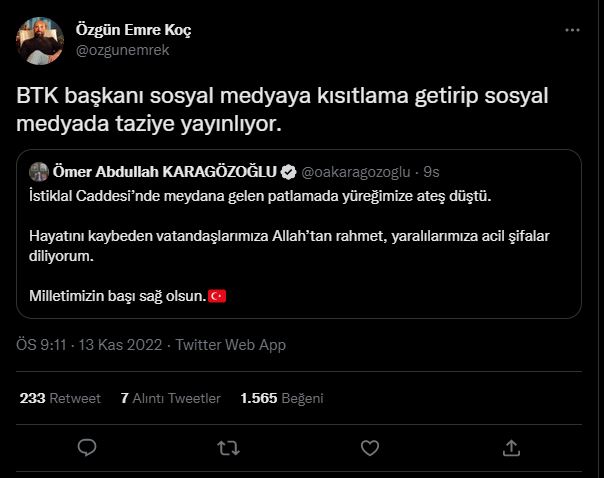Image resolution: width=604 pixels, height=478 pixels.
Task: View the 7 Alıntı Tweetler list
Action: [x=170, y=398]
